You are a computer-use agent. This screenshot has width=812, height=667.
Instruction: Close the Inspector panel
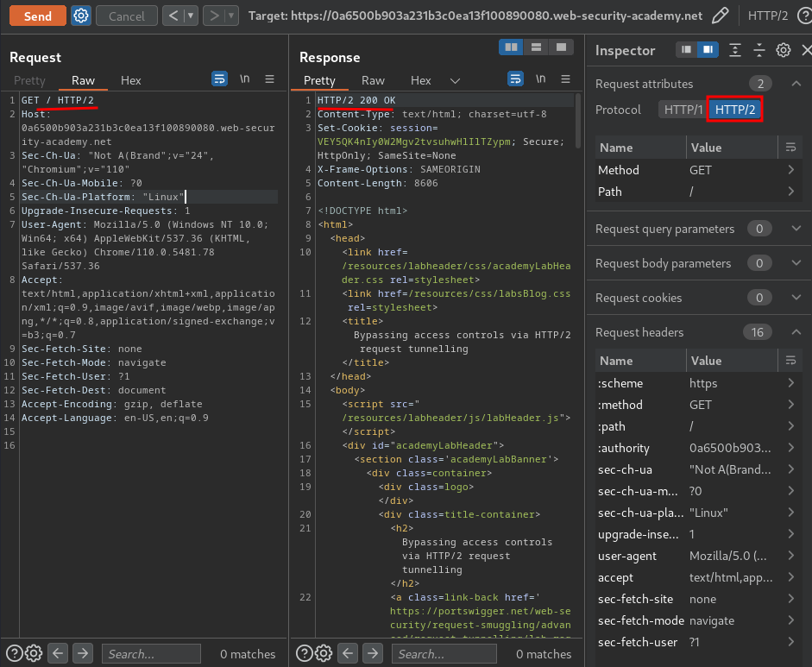point(806,50)
